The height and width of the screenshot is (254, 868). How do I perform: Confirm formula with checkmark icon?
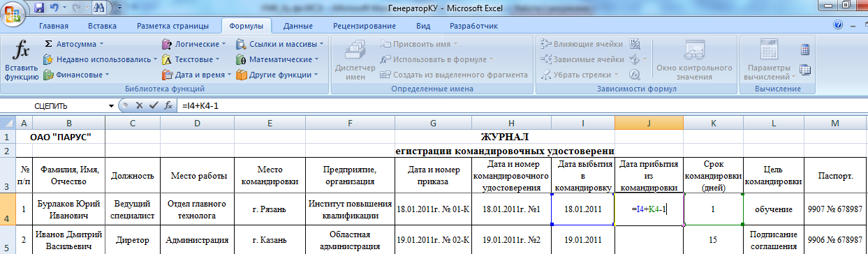point(154,106)
